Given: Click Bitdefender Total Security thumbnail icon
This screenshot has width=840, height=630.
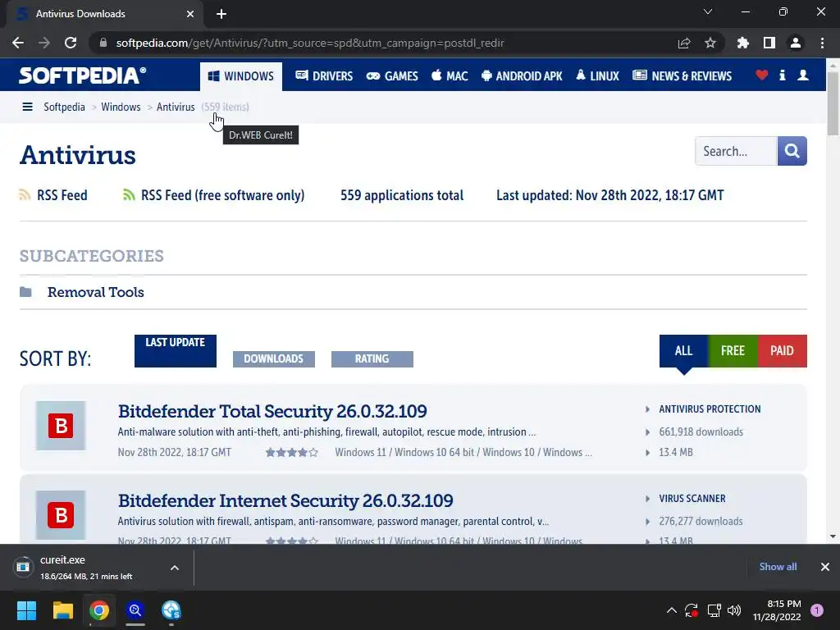Looking at the screenshot, I should click(61, 426).
